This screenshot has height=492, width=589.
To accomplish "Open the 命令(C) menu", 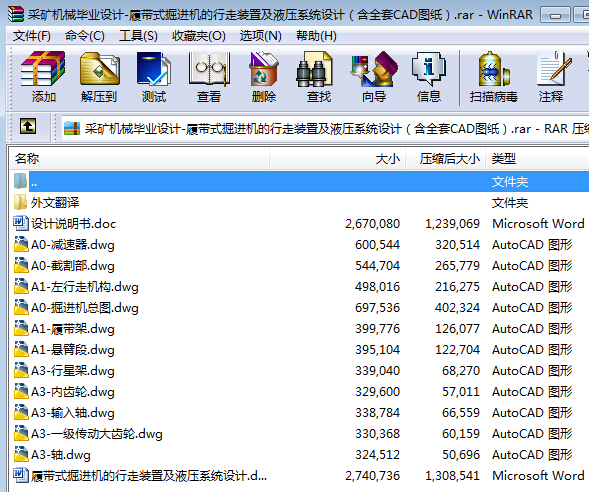I will [x=85, y=36].
